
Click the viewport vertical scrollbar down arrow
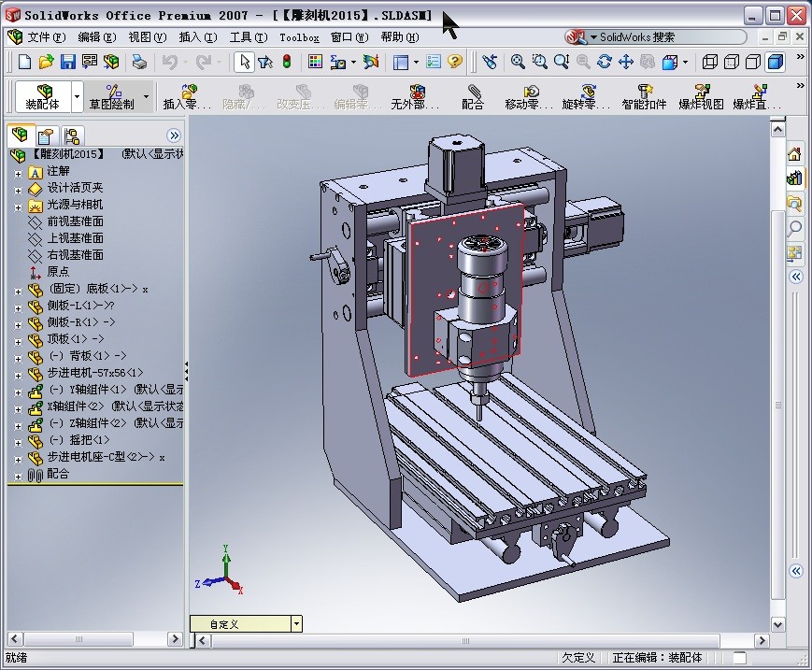[777, 624]
